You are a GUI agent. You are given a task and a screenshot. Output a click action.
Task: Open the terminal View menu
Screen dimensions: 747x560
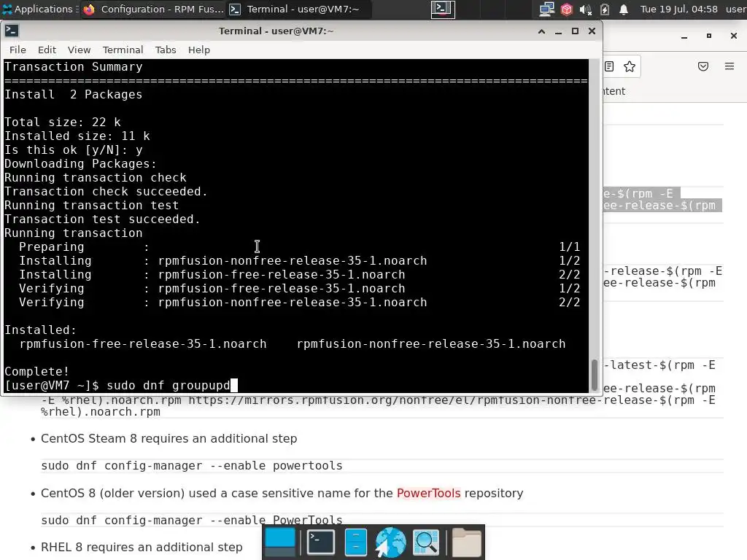click(79, 50)
